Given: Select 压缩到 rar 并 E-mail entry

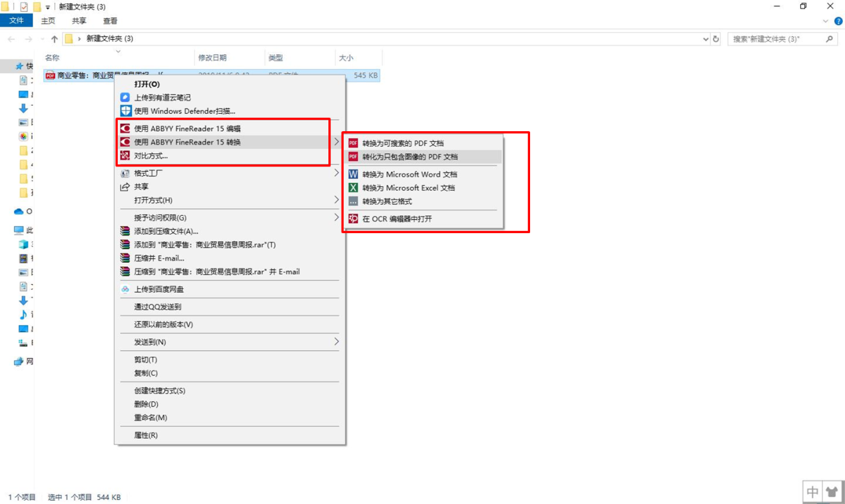Looking at the screenshot, I should (230, 272).
